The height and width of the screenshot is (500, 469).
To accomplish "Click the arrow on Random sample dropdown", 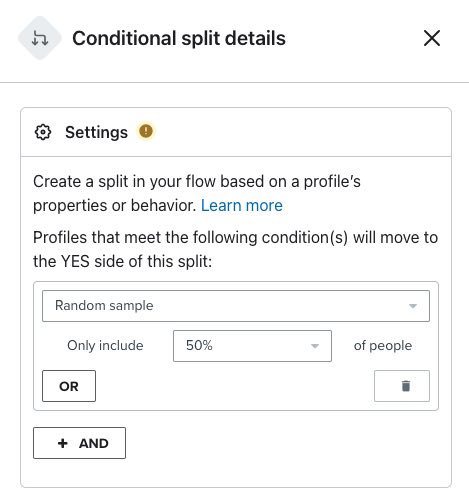I will click(413, 306).
